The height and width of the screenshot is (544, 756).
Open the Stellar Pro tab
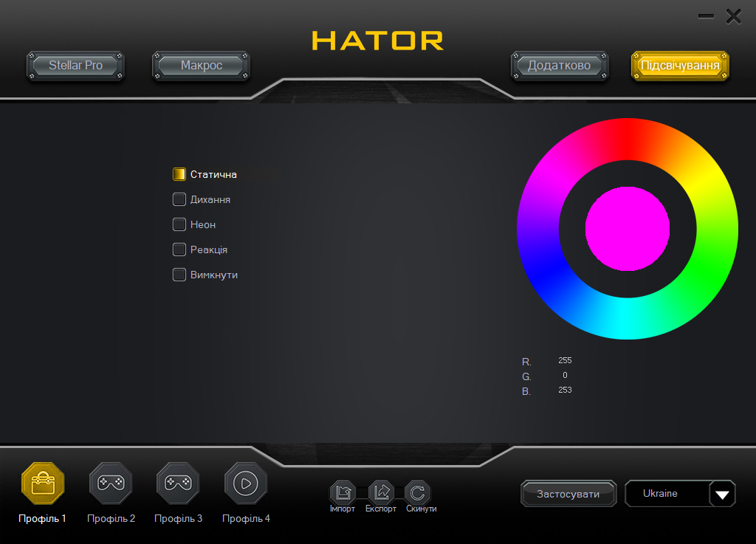[x=76, y=66]
